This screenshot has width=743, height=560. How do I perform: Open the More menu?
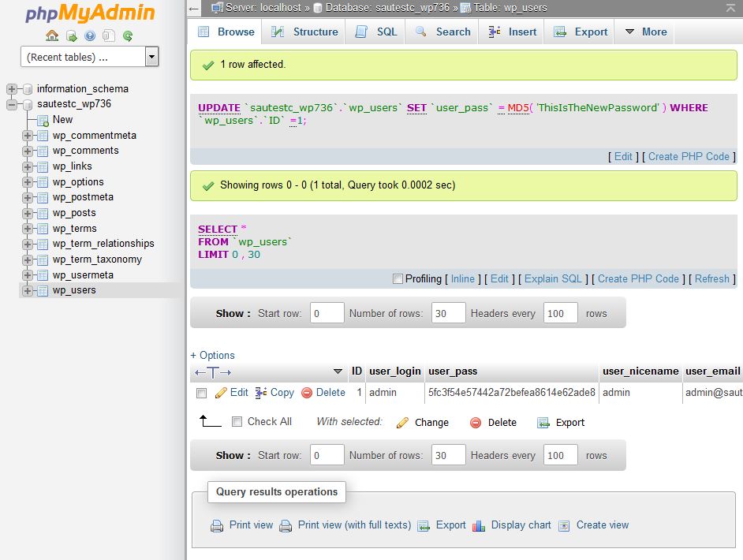pos(652,32)
